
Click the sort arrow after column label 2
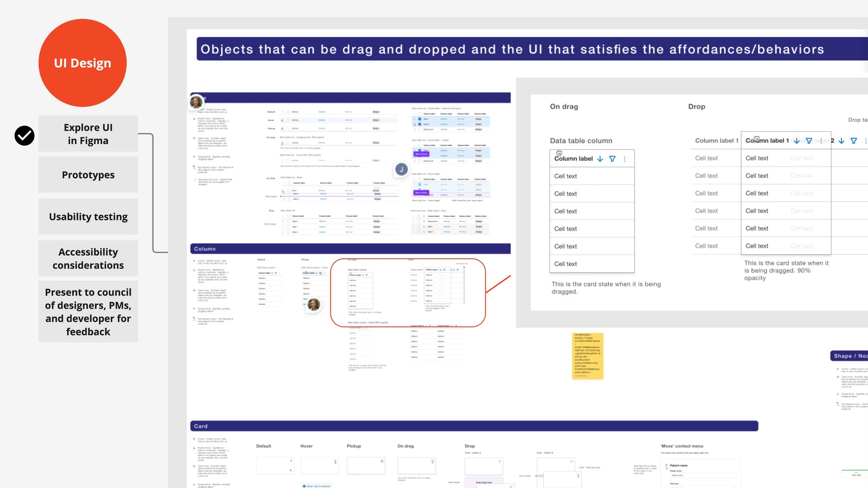point(842,141)
